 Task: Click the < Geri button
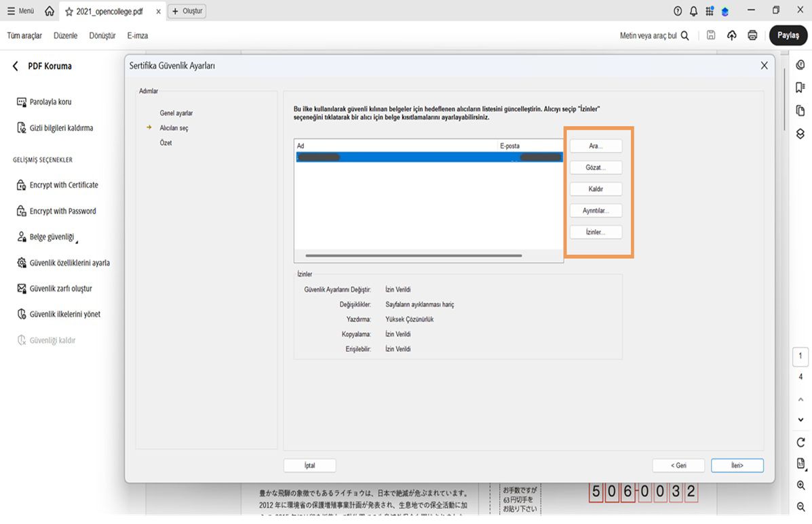point(678,466)
